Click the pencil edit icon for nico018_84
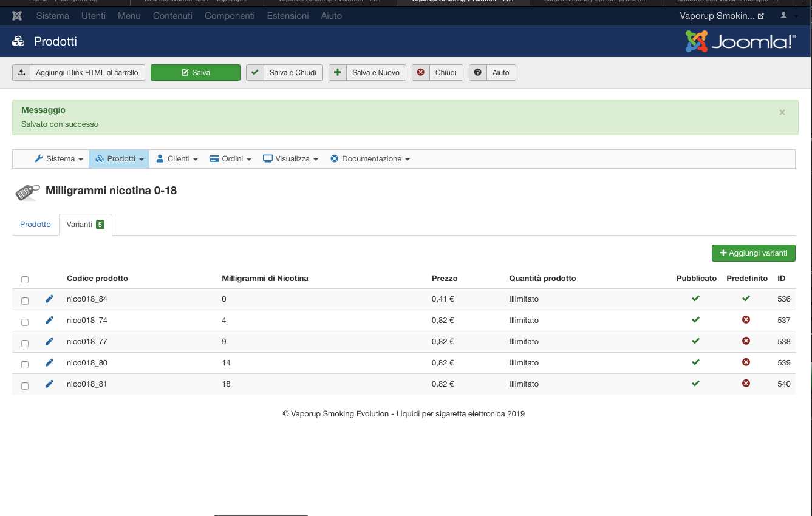 tap(50, 299)
